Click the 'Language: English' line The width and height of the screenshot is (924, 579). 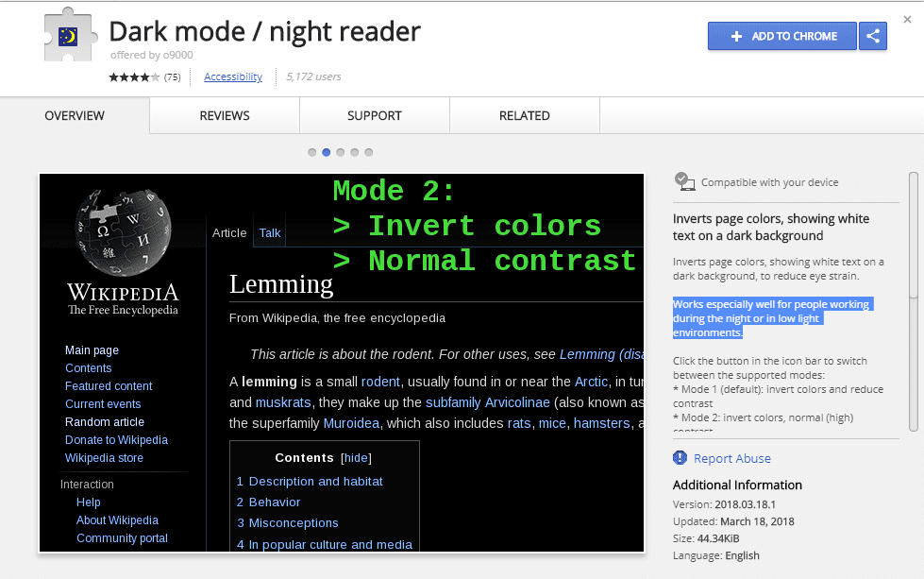[x=716, y=555]
